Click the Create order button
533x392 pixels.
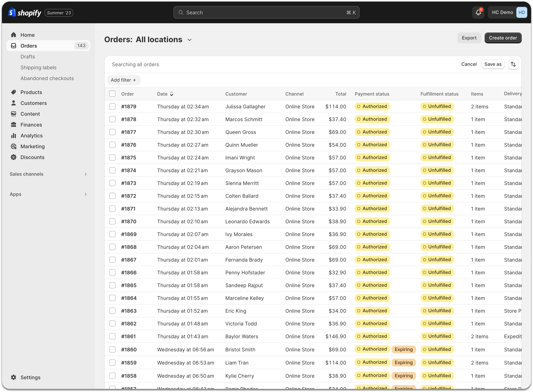coord(503,38)
